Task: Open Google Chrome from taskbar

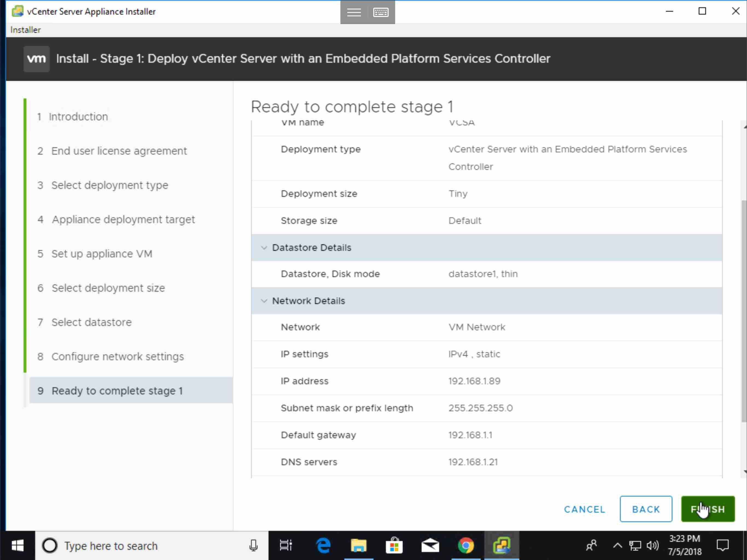Action: pos(466,546)
